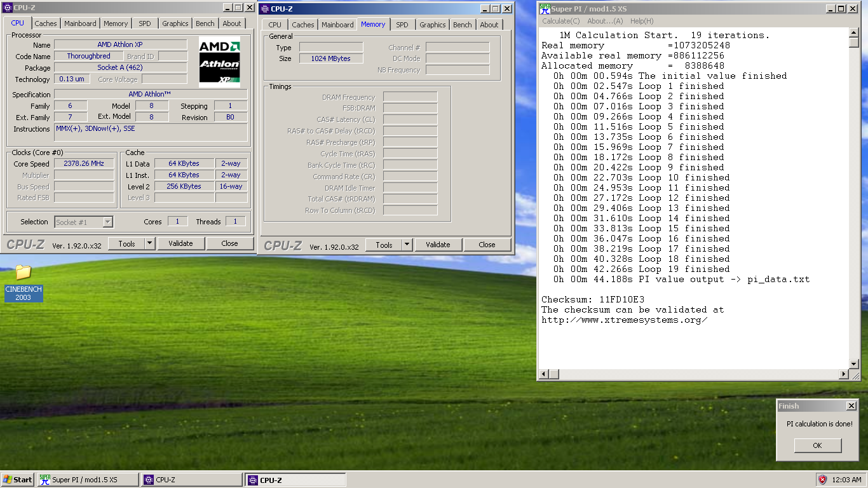Switch to Super PI taskbar item

pos(87,480)
